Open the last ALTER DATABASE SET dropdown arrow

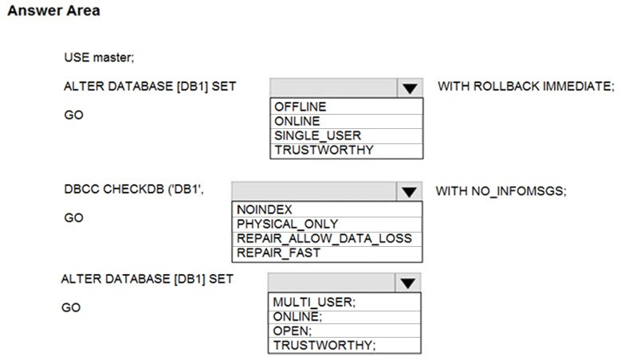(407, 283)
